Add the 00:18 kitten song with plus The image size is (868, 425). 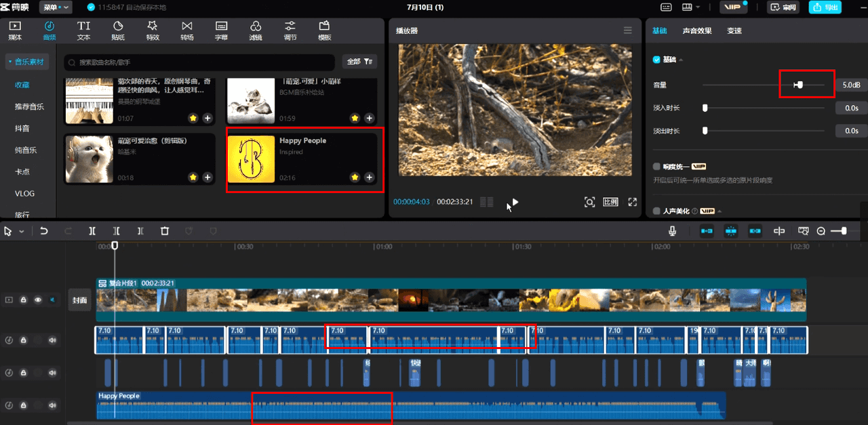[x=208, y=177]
